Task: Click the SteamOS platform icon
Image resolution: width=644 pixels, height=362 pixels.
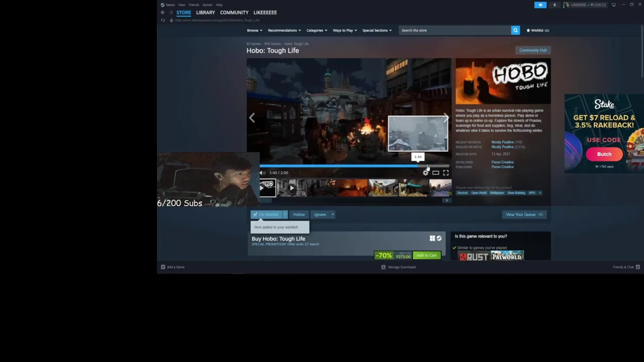Action: (439, 238)
